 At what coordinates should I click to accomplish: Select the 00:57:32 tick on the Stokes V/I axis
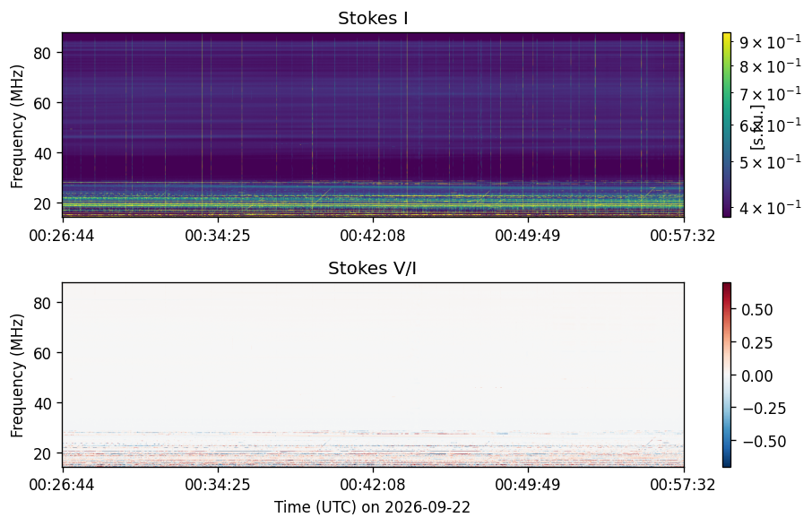[683, 485]
